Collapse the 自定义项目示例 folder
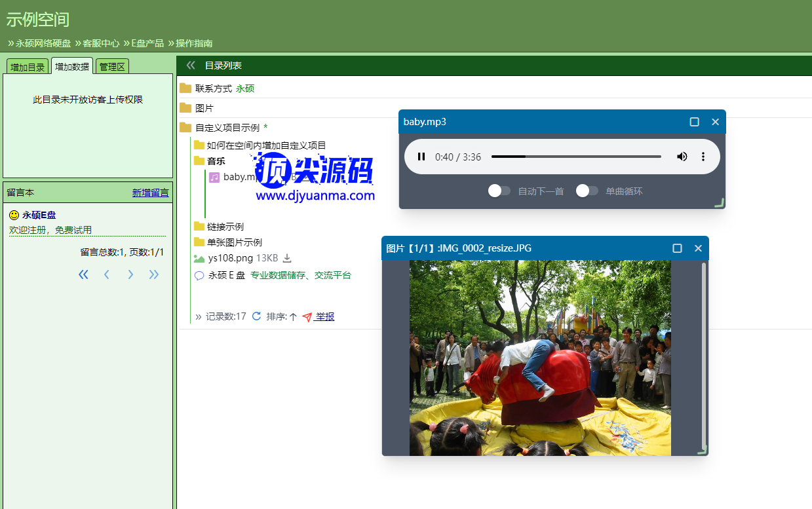The image size is (812, 509). click(227, 128)
